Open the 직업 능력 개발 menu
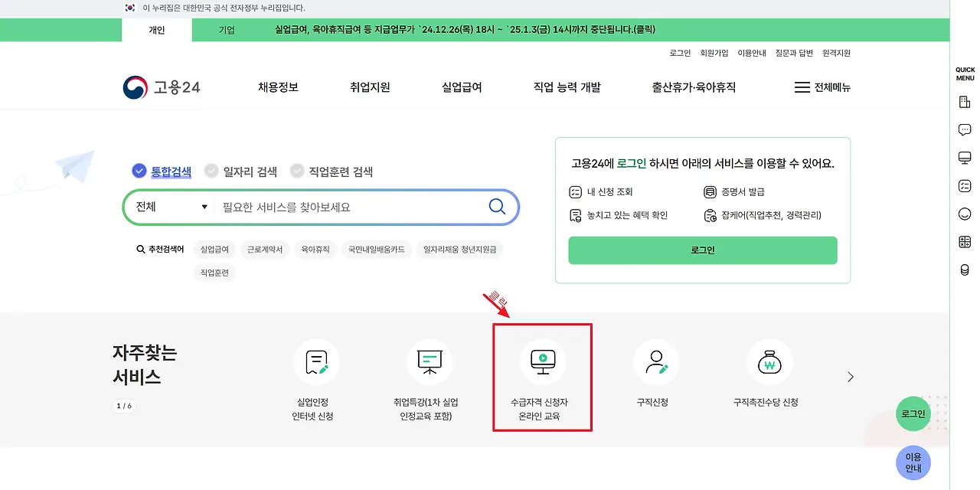 click(567, 87)
